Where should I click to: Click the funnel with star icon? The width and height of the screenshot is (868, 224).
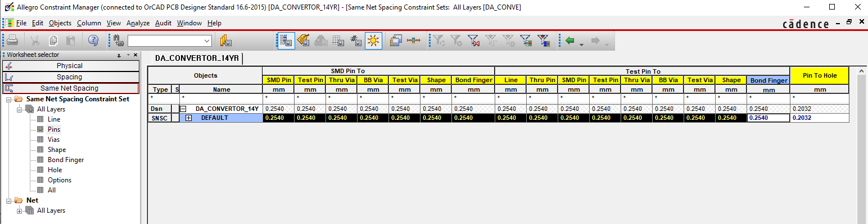point(509,41)
